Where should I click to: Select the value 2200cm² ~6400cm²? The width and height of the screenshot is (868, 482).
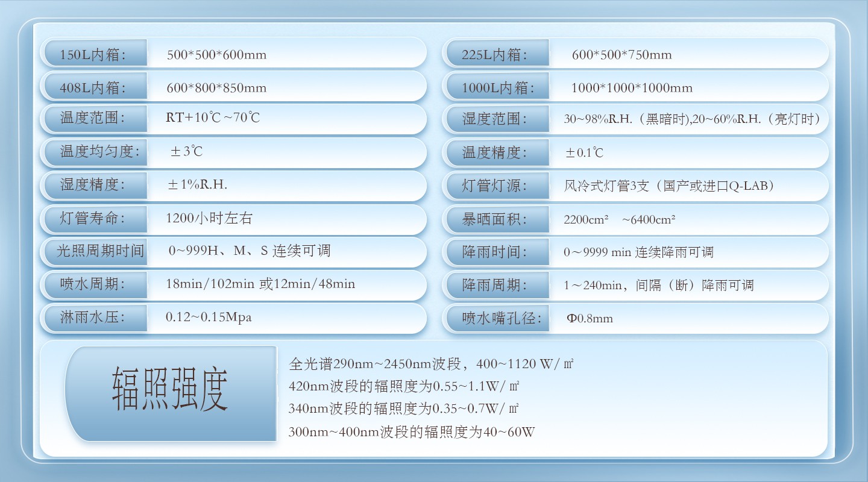(620, 219)
